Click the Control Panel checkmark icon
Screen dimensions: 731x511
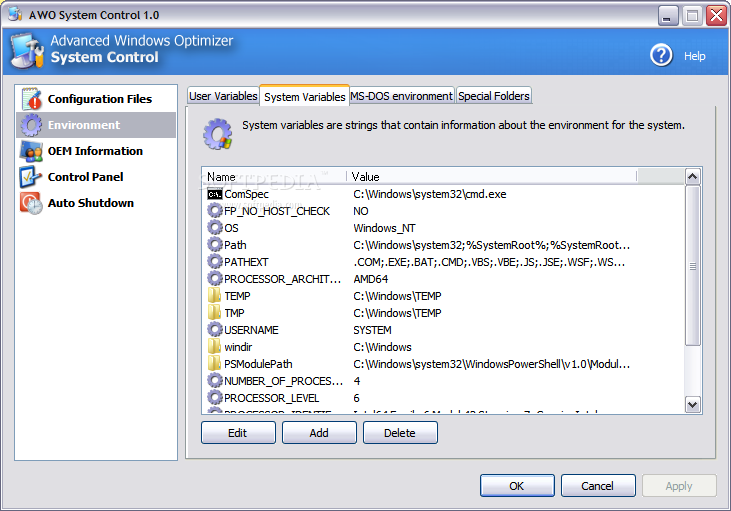pyautogui.click(x=31, y=177)
